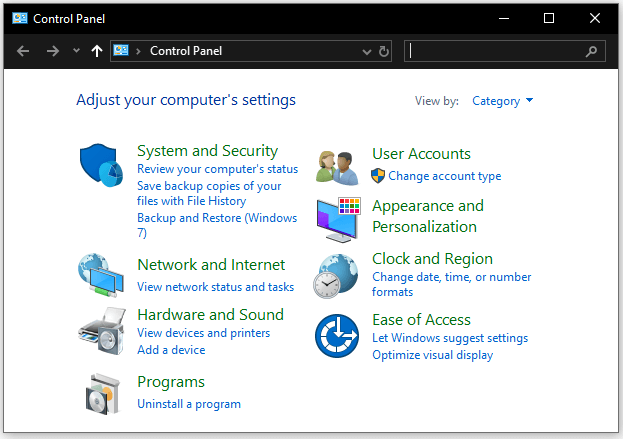Click the System and Security shield icon
Viewport: 623px width, 439px height.
pos(99,163)
